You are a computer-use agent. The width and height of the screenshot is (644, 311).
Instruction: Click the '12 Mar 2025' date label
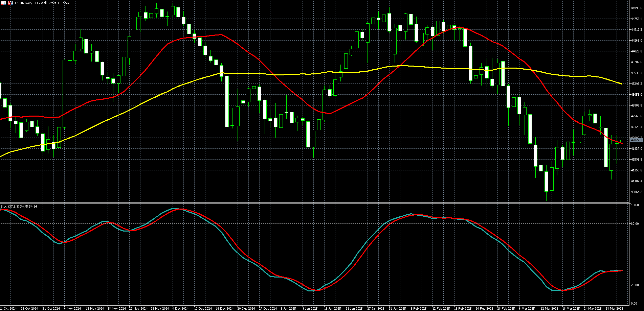(x=549, y=309)
